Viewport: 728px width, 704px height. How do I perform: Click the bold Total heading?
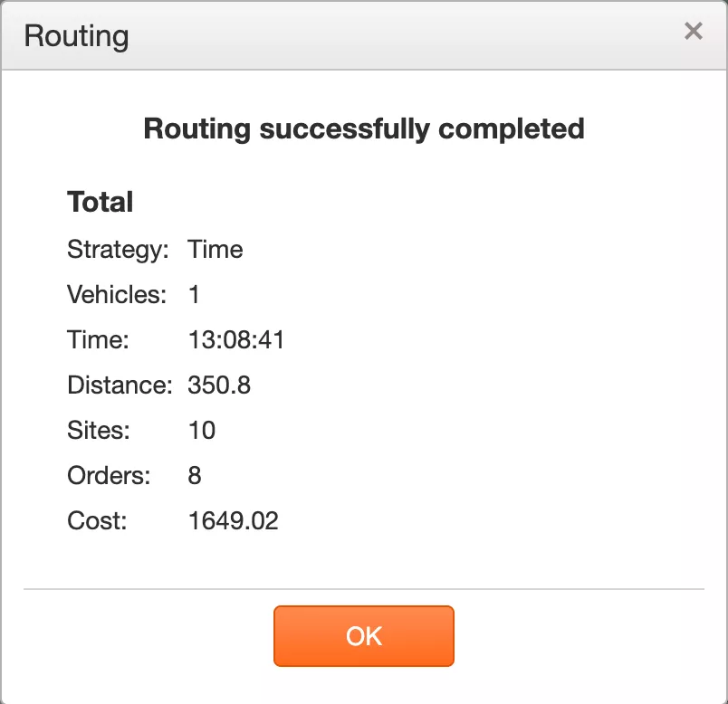click(x=100, y=202)
